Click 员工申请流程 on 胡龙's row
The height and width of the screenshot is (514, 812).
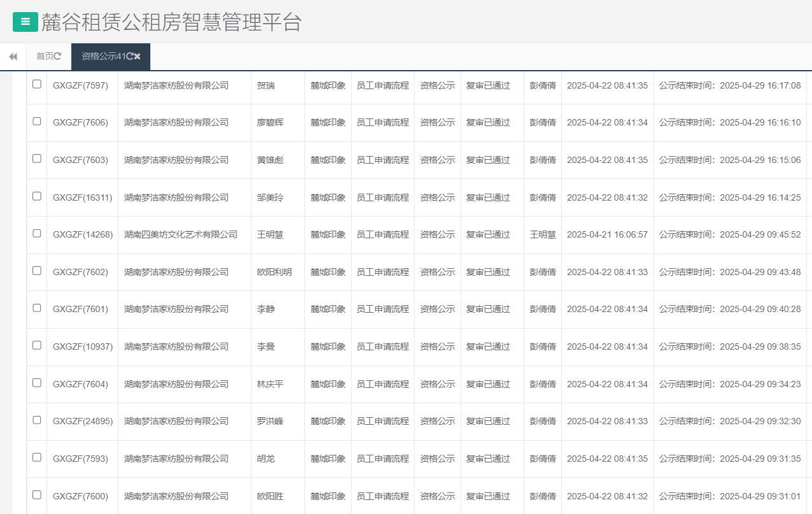click(383, 459)
